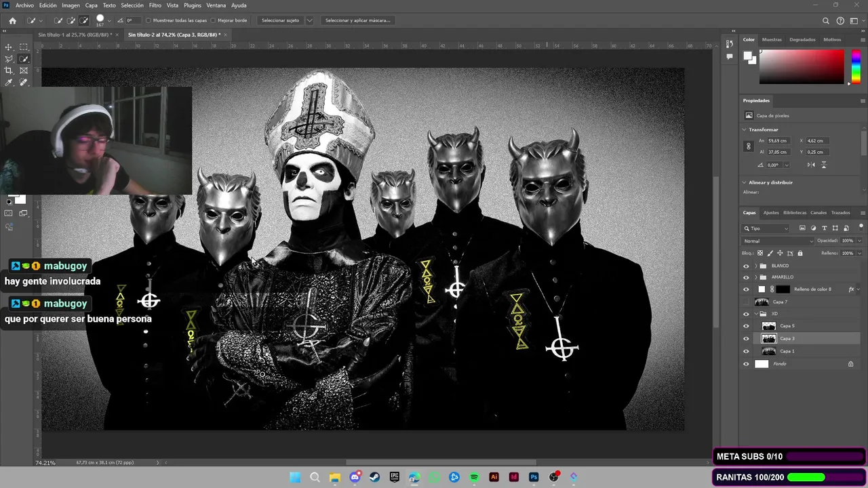Hide the XD group
The image size is (868, 488).
746,314
